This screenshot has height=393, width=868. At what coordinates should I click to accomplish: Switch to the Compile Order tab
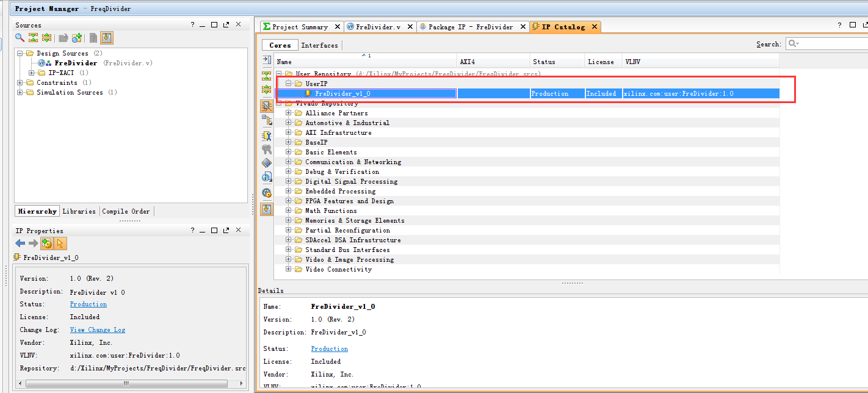(126, 212)
